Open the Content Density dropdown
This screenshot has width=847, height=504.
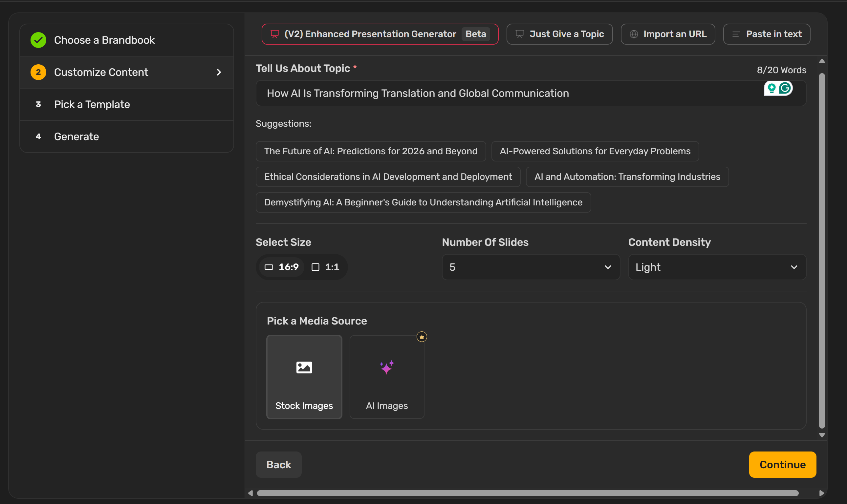[x=717, y=267]
